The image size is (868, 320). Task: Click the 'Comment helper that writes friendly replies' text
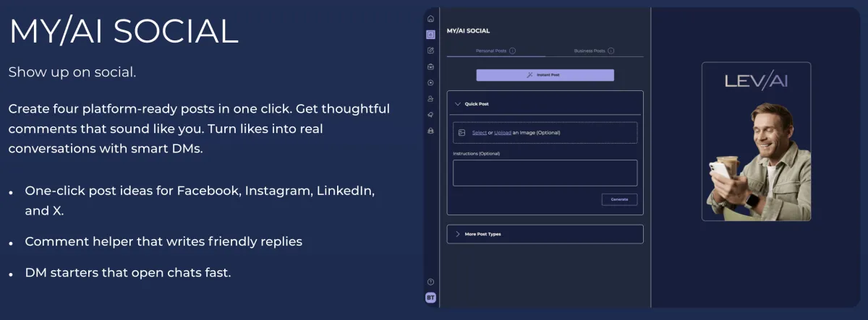click(x=163, y=241)
